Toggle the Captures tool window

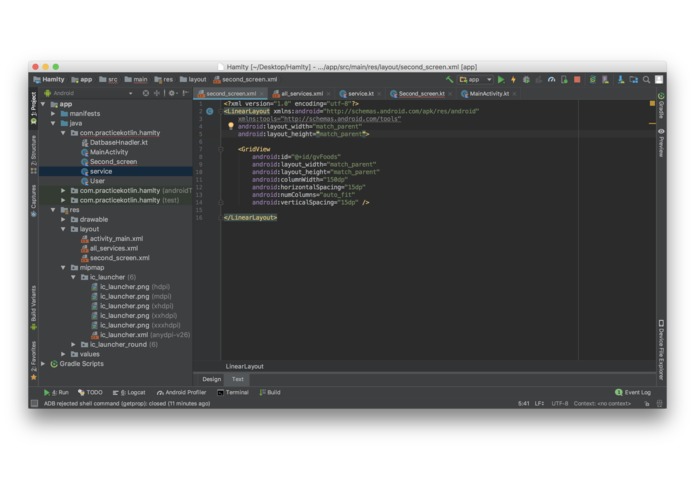(34, 201)
